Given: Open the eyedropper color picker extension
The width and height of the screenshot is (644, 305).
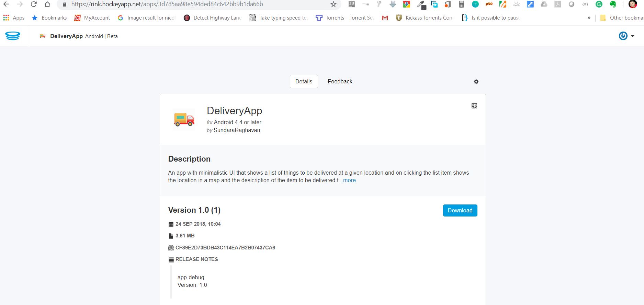Looking at the screenshot, I should pyautogui.click(x=421, y=4).
